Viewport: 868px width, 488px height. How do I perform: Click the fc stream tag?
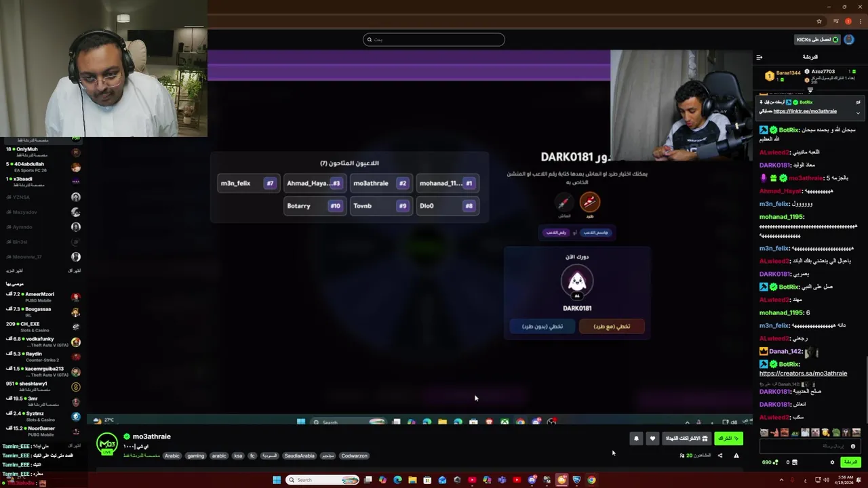tap(252, 455)
